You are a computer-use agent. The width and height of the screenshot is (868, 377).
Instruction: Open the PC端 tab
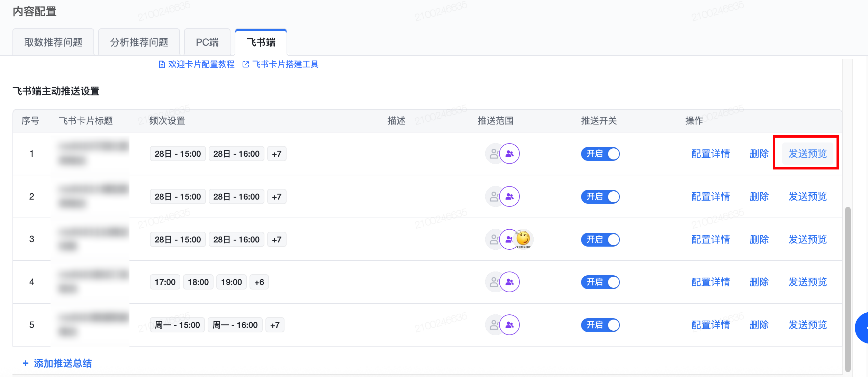click(207, 42)
